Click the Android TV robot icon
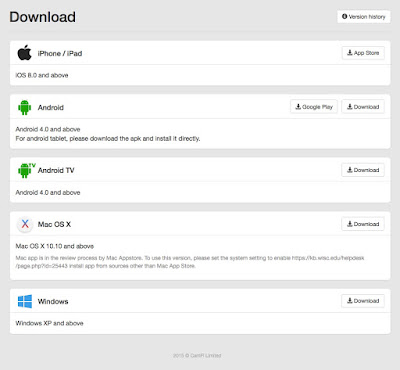400x370 pixels. click(x=26, y=170)
